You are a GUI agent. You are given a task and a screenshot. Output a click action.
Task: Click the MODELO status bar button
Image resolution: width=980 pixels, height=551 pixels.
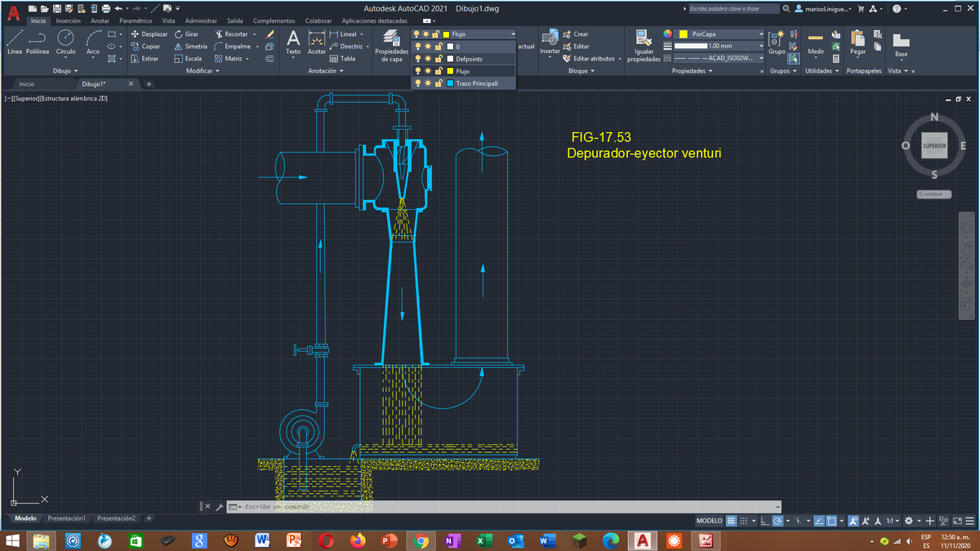(709, 521)
